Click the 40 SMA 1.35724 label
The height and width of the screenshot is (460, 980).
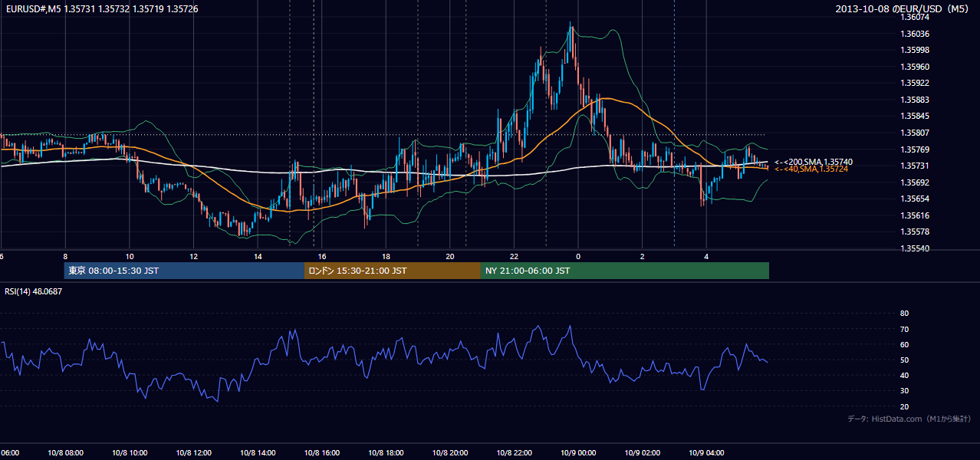pyautogui.click(x=811, y=169)
